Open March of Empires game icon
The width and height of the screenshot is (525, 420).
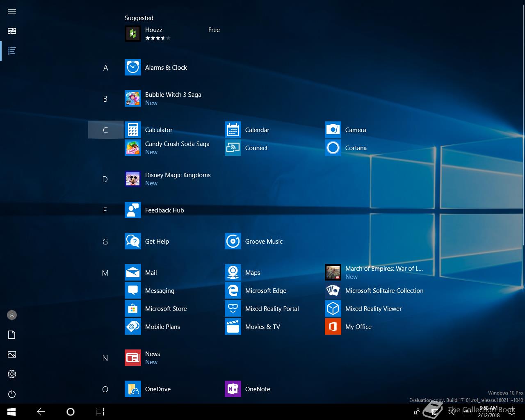point(333,272)
